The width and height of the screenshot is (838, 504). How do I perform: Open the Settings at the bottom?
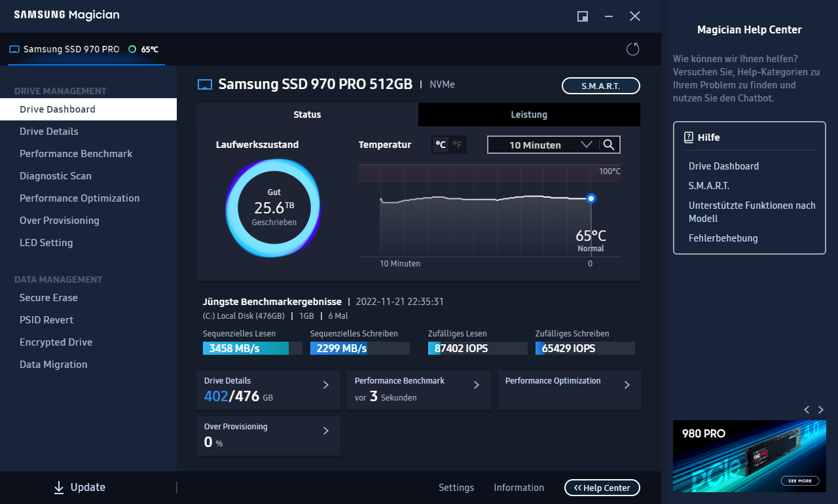pyautogui.click(x=456, y=487)
